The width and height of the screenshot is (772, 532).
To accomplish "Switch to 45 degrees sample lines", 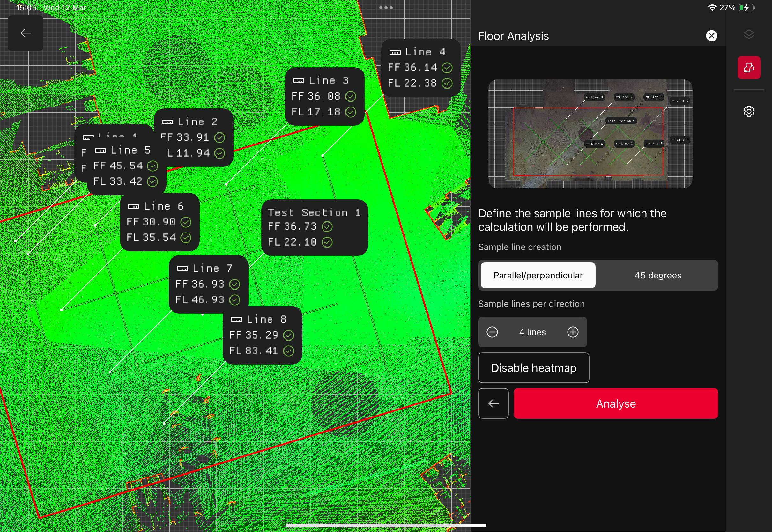I will [657, 275].
